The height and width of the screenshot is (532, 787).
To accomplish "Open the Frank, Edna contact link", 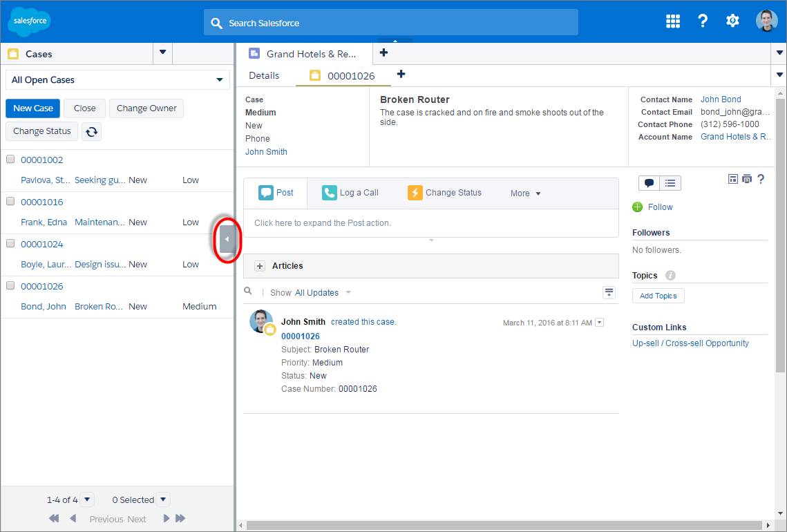I will tap(44, 222).
